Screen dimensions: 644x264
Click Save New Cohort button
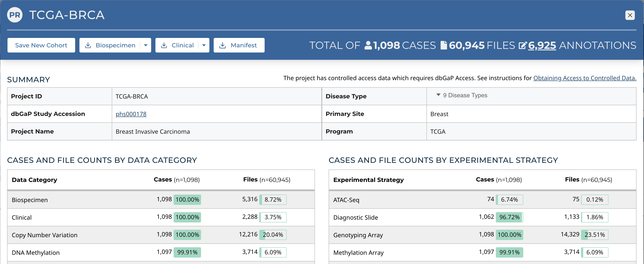coord(41,45)
